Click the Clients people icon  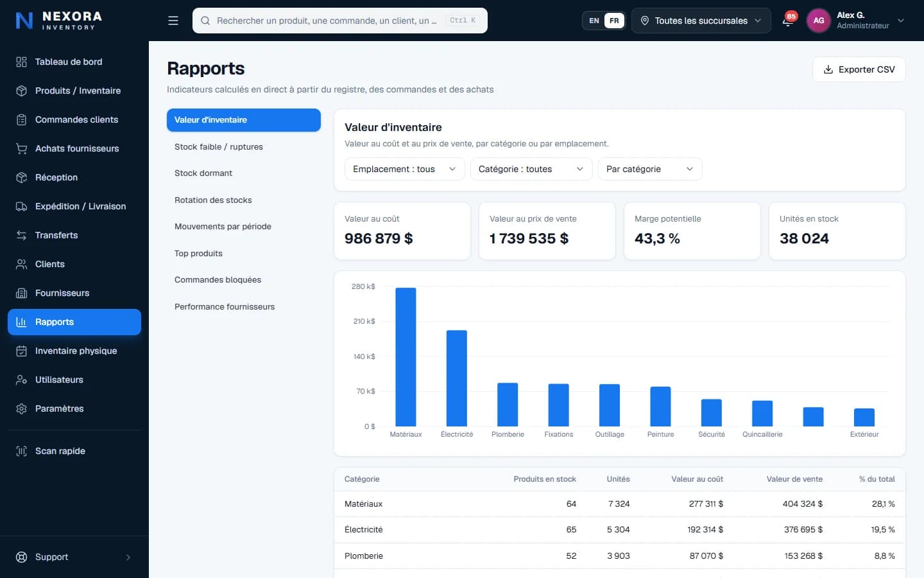click(21, 264)
